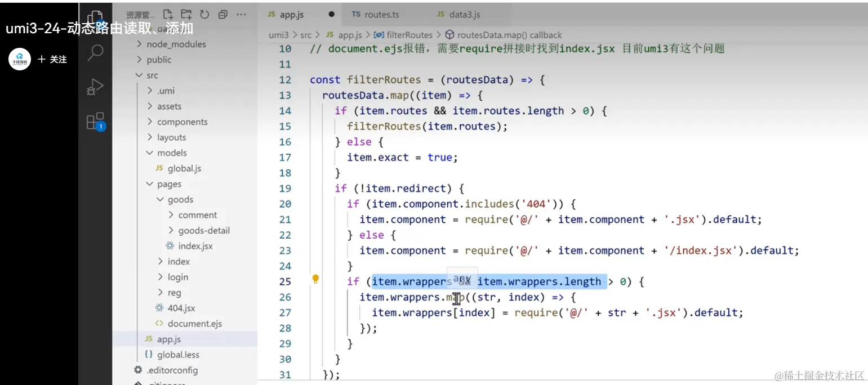
Task: Click 'item.exact = true;' on line 17
Action: click(402, 158)
